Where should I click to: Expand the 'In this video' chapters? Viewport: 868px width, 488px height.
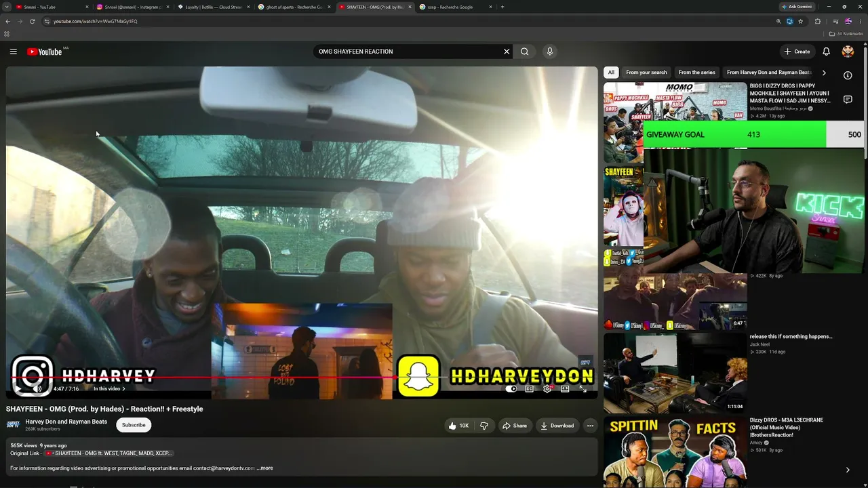pos(109,389)
